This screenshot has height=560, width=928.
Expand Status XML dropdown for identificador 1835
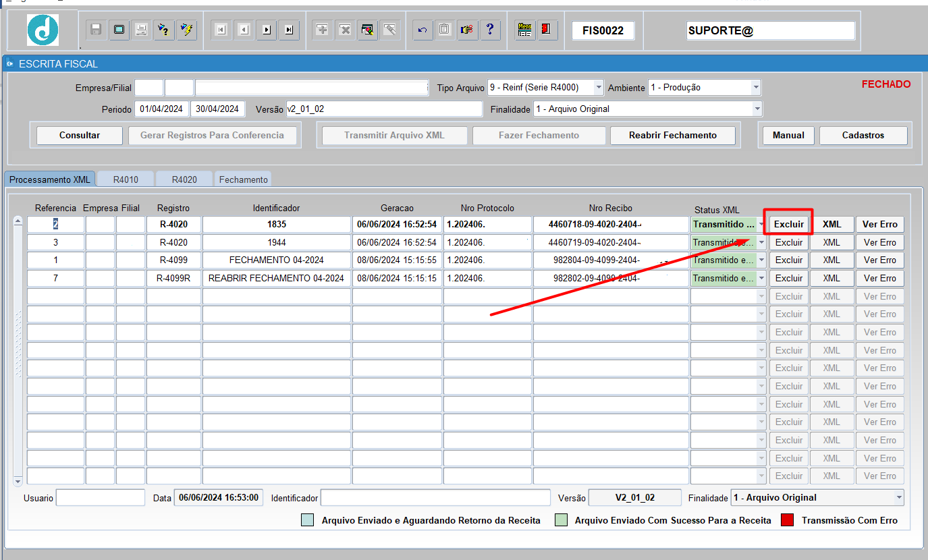pyautogui.click(x=761, y=225)
